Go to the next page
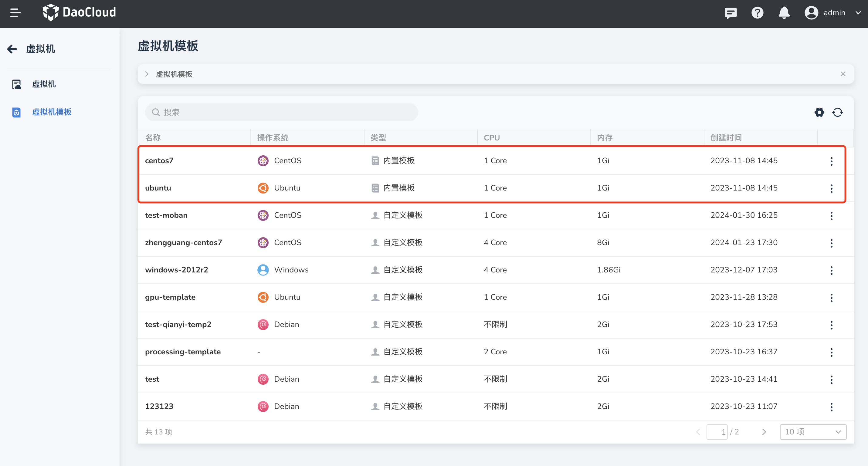 764,432
